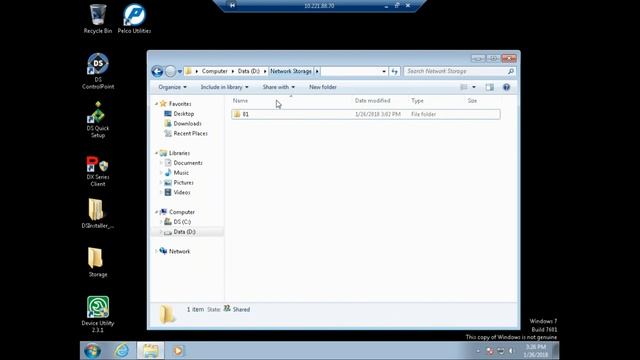Refresh the Network Storage folder view

coord(394,71)
